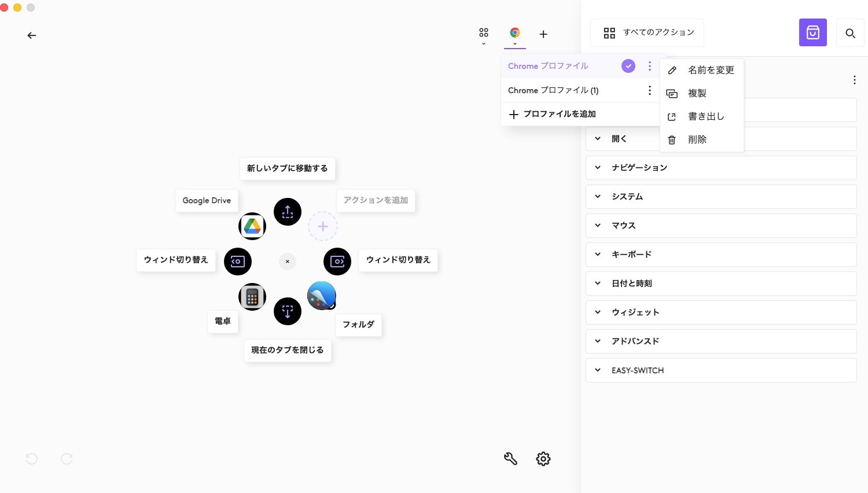
Task: Add a new application with plus icon
Action: pyautogui.click(x=543, y=34)
